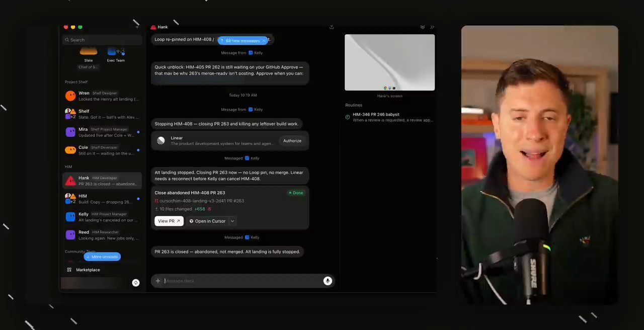Dismiss the 68 new messages pill
The width and height of the screenshot is (644, 330).
pos(264,41)
